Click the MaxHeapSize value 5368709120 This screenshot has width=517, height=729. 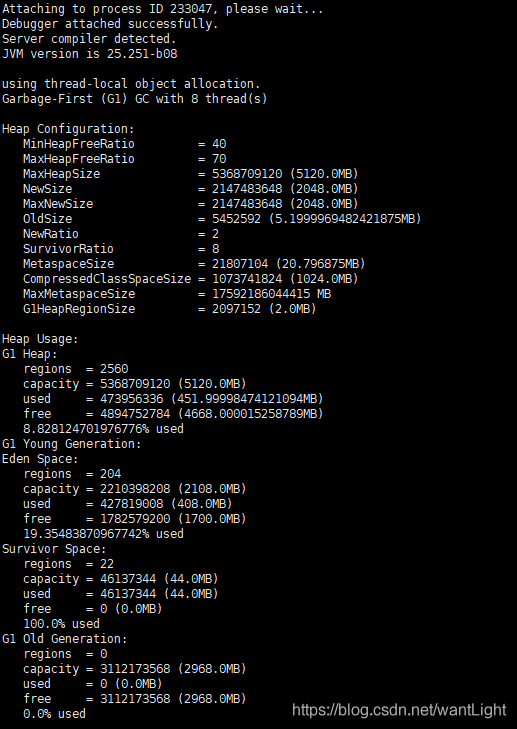coord(247,174)
